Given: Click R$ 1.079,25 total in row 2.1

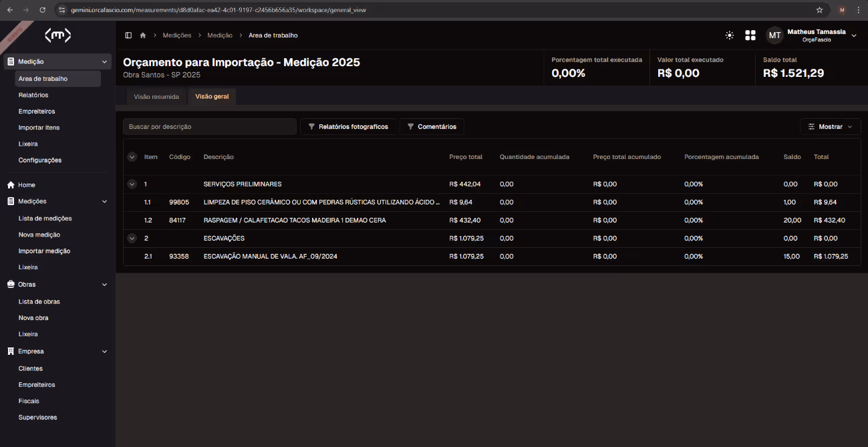Looking at the screenshot, I should (x=831, y=257).
